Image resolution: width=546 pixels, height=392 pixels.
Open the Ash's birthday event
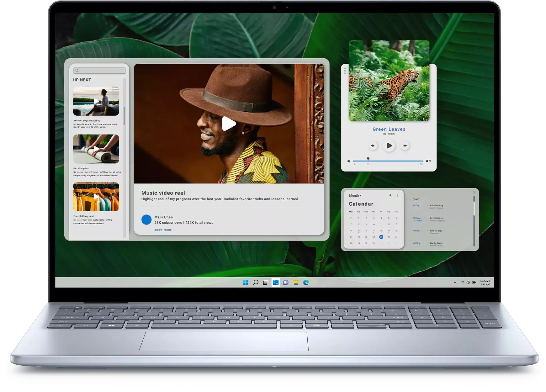(436, 206)
